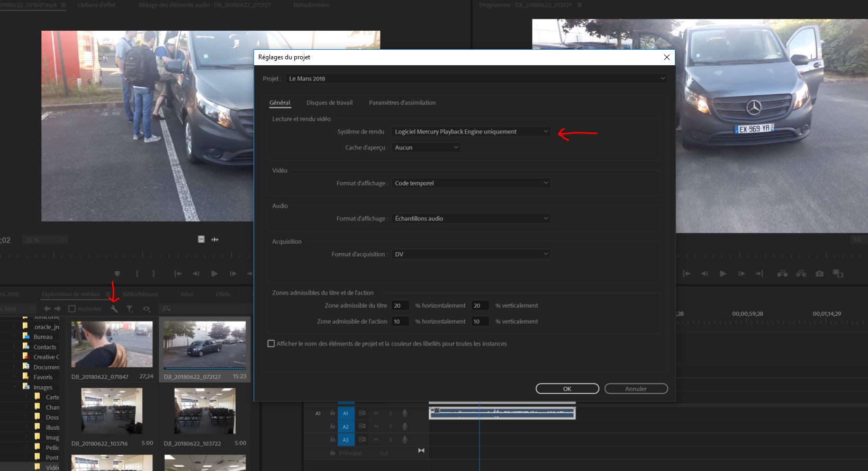Toggle voice-over record mic on track A1
Viewport: 868px width, 471px height.
(x=404, y=413)
